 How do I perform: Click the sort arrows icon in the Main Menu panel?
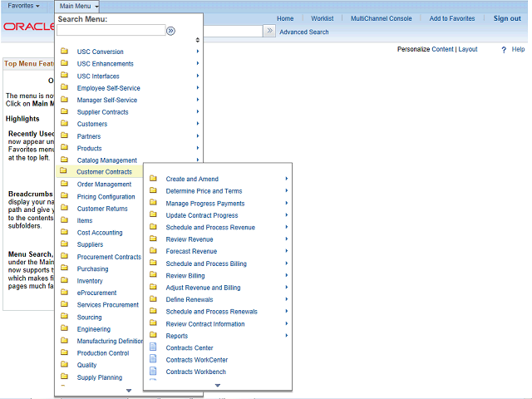pos(198,40)
